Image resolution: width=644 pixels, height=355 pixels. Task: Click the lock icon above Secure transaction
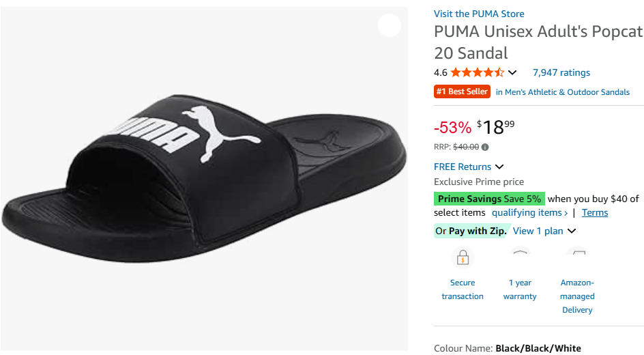(463, 258)
